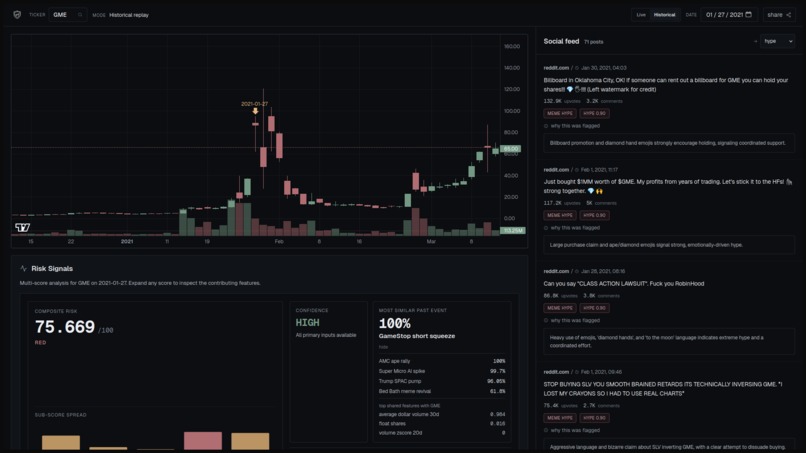
Task: Open the reddit.com link on the Feb 1, 09:46 post
Action: [x=556, y=372]
